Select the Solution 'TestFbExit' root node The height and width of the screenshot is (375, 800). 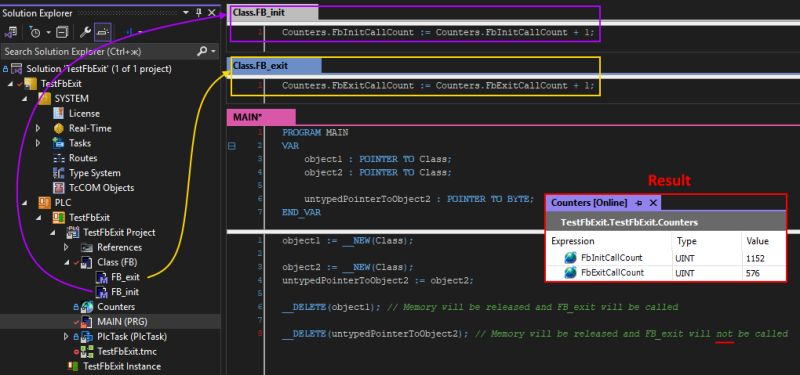point(99,69)
